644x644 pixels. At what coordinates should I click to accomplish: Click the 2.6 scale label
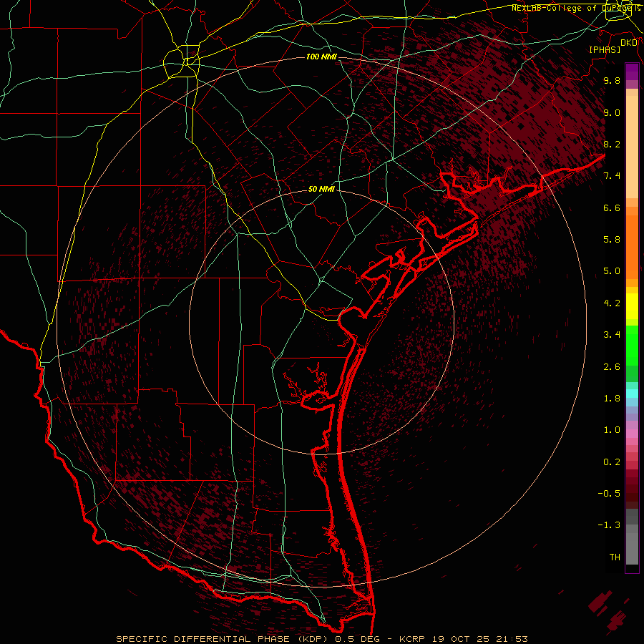pos(612,367)
